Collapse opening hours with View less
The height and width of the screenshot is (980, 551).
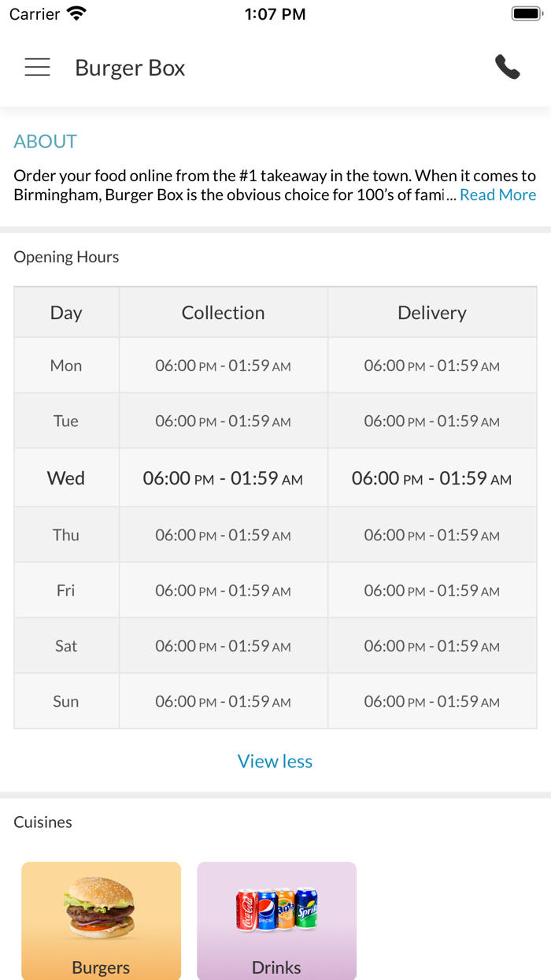pos(275,761)
